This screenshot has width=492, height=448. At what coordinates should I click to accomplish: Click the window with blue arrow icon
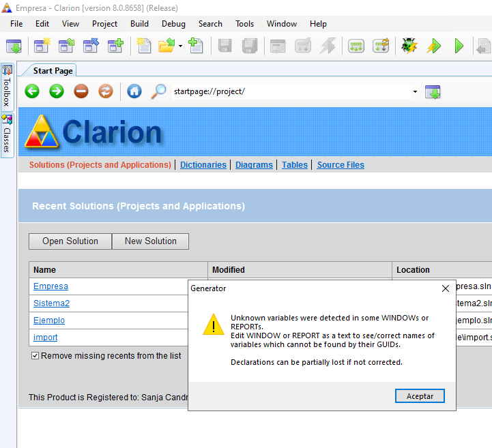coord(91,46)
